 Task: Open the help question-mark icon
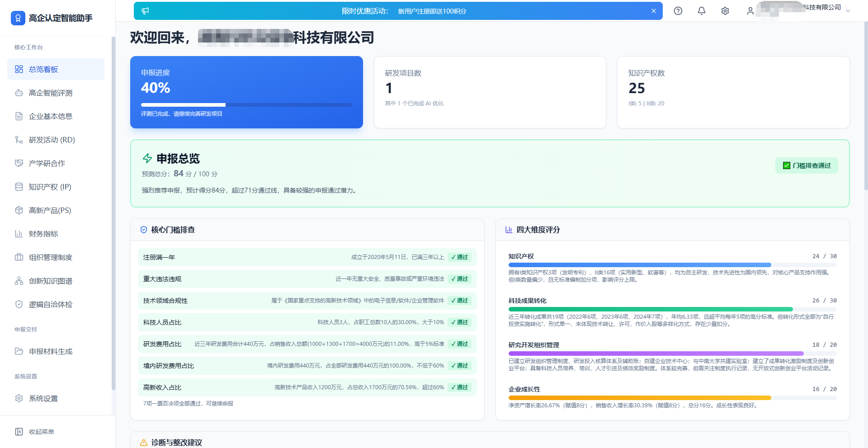(678, 11)
